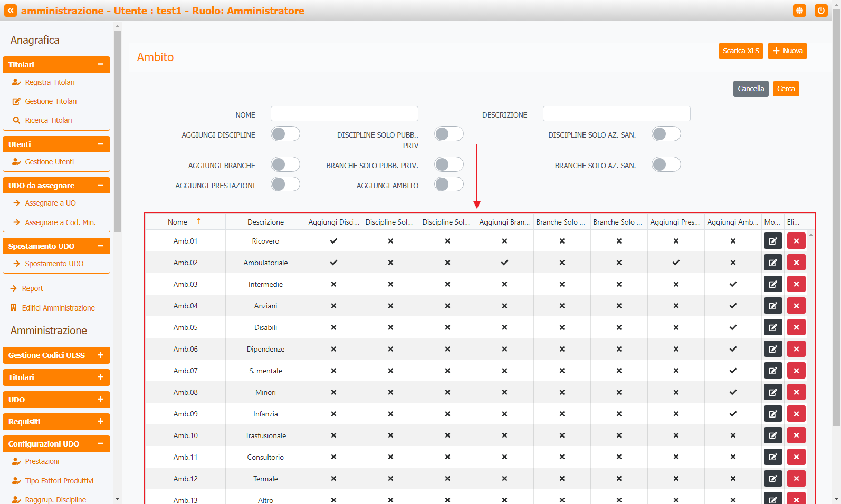Viewport: 841px width, 504px height.
Task: Turn on the Aggiungi Ambito toggle
Action: tap(449, 185)
